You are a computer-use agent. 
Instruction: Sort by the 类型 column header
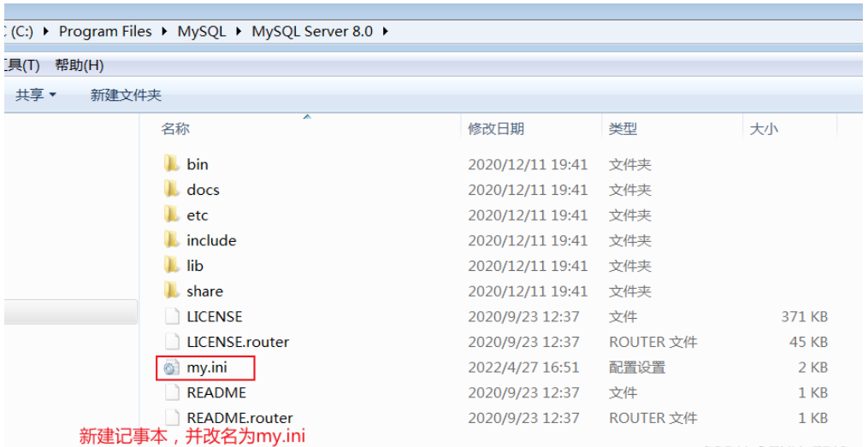tap(623, 129)
